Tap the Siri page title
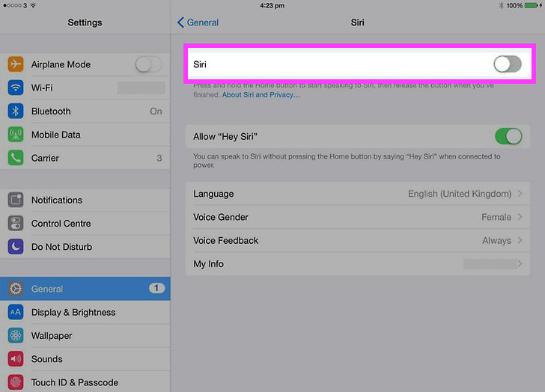 (357, 22)
